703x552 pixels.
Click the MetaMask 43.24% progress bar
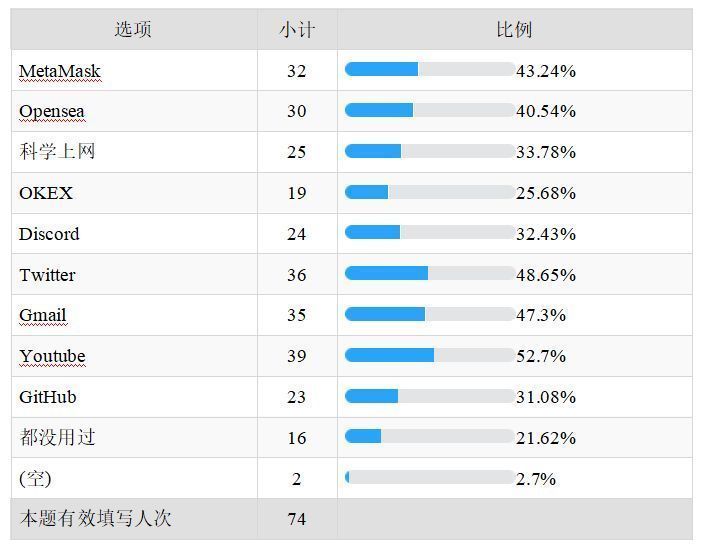(x=429, y=70)
